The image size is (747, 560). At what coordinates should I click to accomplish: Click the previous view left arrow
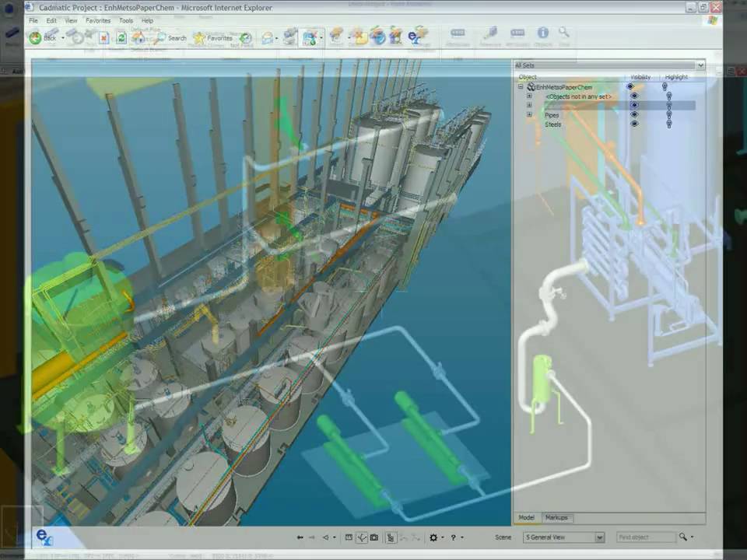click(300, 537)
